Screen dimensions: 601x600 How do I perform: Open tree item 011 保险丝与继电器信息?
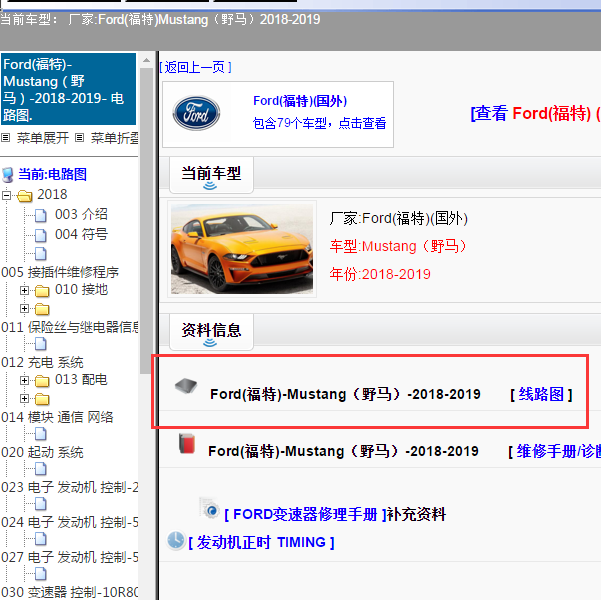69,327
